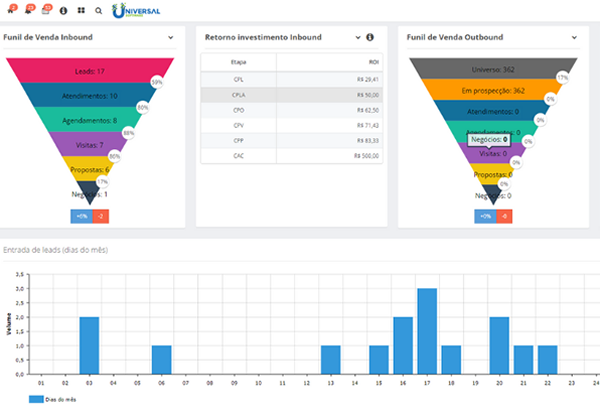Expand Retorno investimento Inbound chevron
The width and height of the screenshot is (600, 420).
coord(358,37)
